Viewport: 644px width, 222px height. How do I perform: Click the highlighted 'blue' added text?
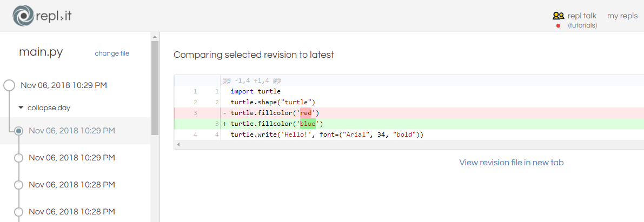pyautogui.click(x=308, y=124)
